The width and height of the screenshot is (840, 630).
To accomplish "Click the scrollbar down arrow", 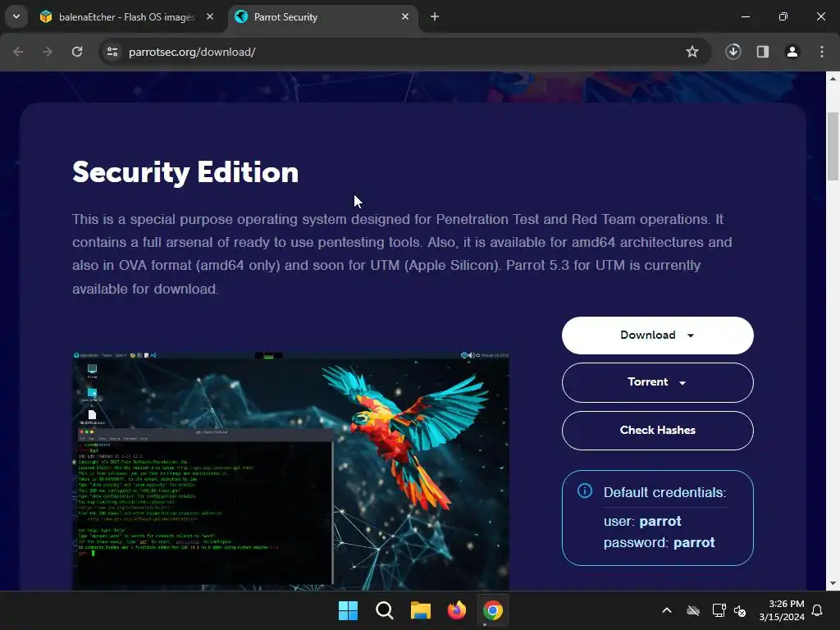I will pos(833,583).
